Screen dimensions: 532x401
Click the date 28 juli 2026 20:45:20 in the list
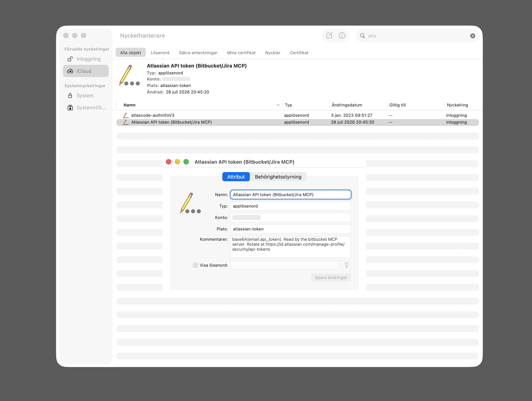tap(352, 122)
